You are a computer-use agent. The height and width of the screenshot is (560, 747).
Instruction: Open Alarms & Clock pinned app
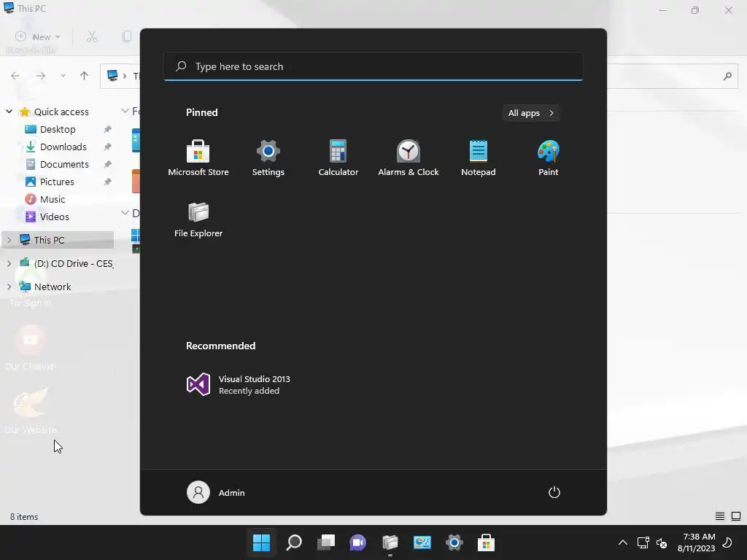point(409,157)
